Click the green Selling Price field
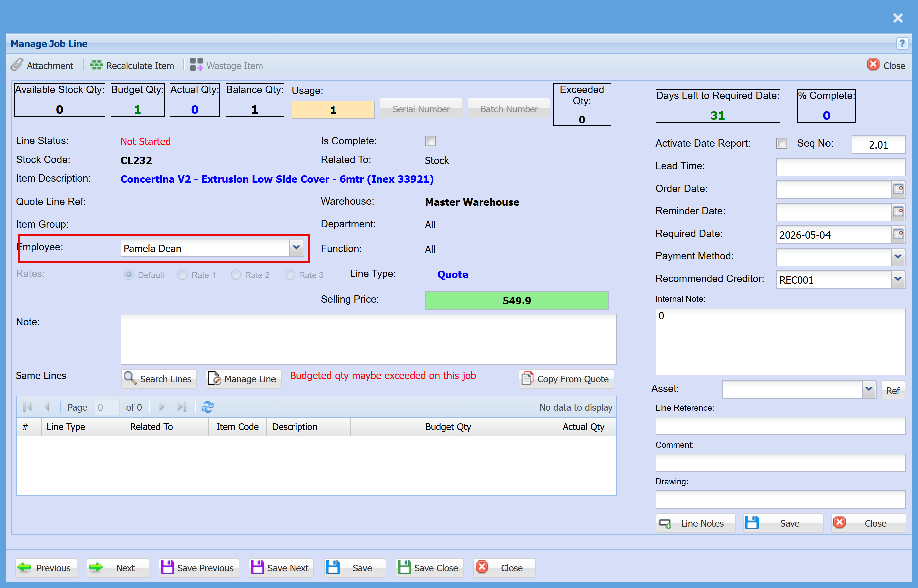 pos(517,300)
